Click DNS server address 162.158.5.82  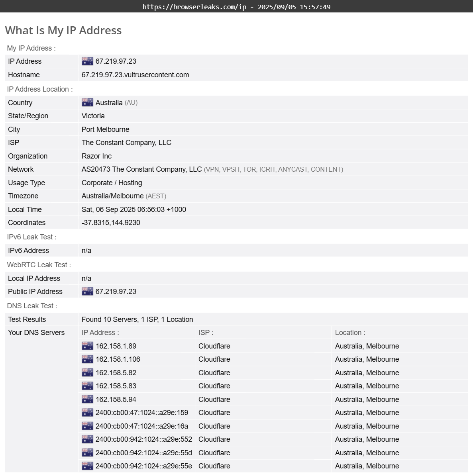coord(116,373)
